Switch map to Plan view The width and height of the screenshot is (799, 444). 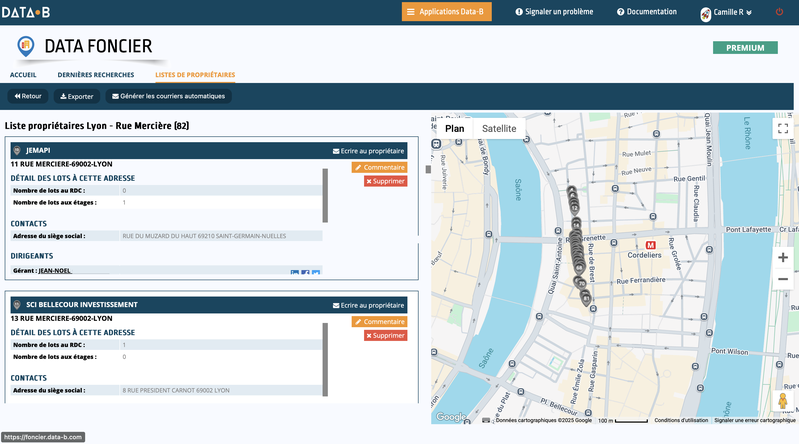tap(455, 128)
